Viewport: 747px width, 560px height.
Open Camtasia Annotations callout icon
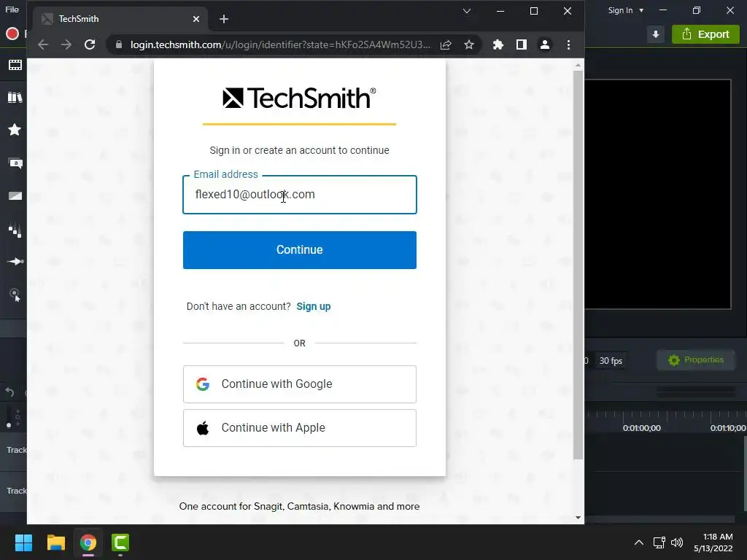pos(15,163)
